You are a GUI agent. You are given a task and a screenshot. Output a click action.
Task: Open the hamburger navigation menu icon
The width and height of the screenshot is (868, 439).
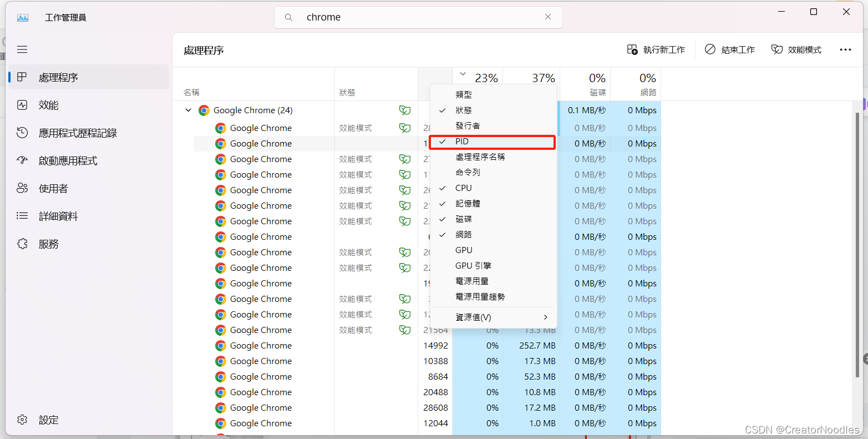22,50
